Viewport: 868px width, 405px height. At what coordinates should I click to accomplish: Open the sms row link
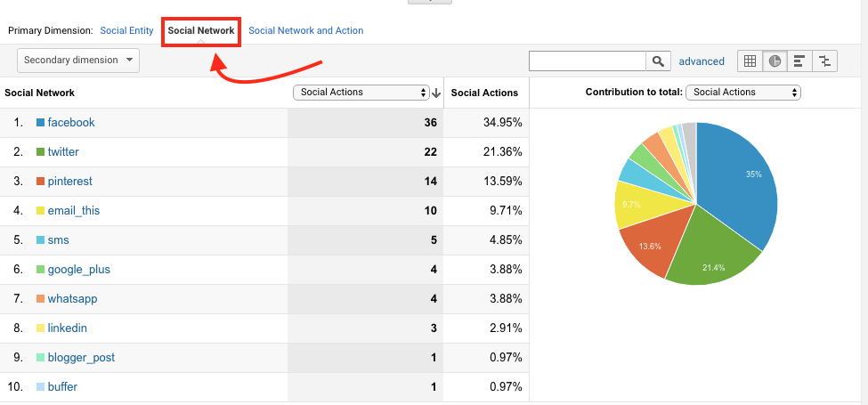pyautogui.click(x=58, y=240)
